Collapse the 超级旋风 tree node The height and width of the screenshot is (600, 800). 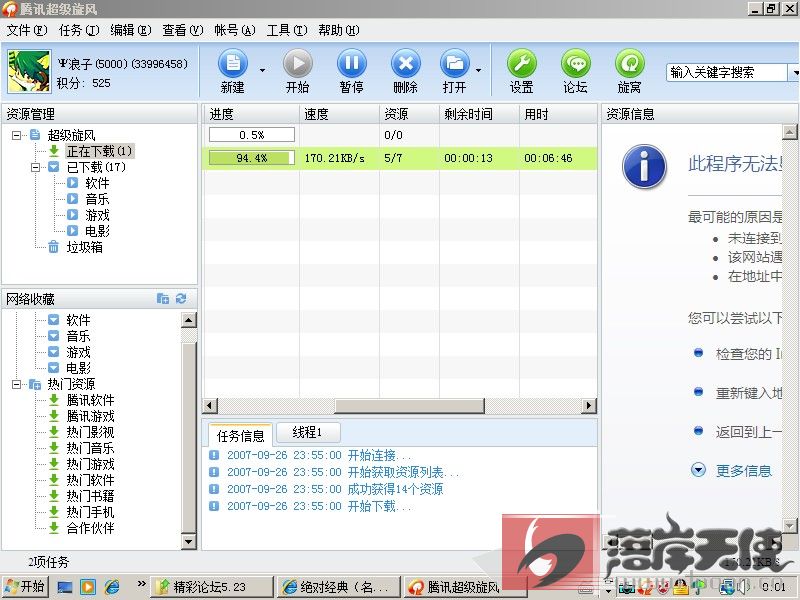[x=16, y=135]
